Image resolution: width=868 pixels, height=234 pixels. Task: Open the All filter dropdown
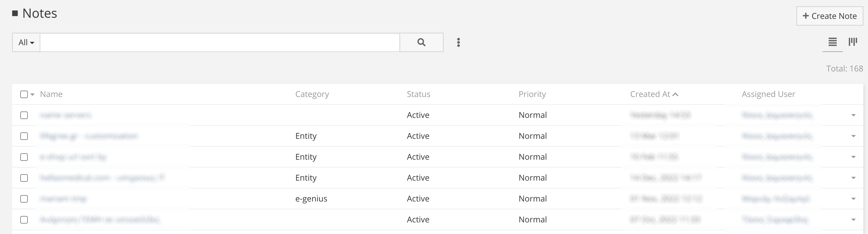click(26, 43)
